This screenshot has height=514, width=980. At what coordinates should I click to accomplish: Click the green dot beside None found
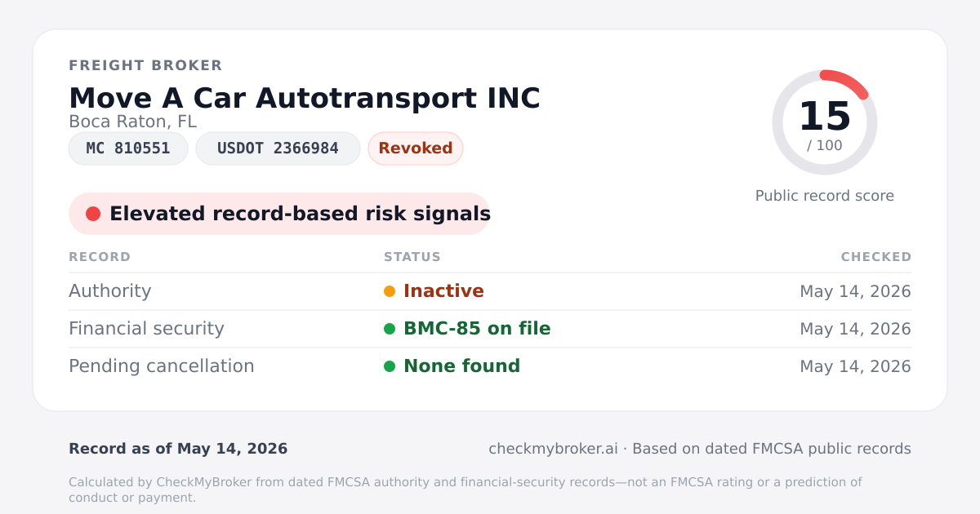[390, 366]
